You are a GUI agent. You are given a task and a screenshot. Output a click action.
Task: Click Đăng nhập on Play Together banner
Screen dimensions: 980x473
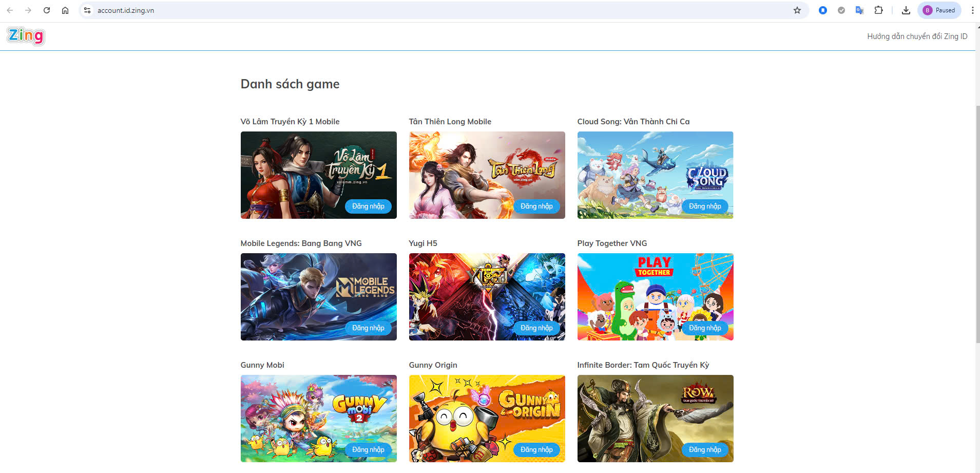point(705,328)
